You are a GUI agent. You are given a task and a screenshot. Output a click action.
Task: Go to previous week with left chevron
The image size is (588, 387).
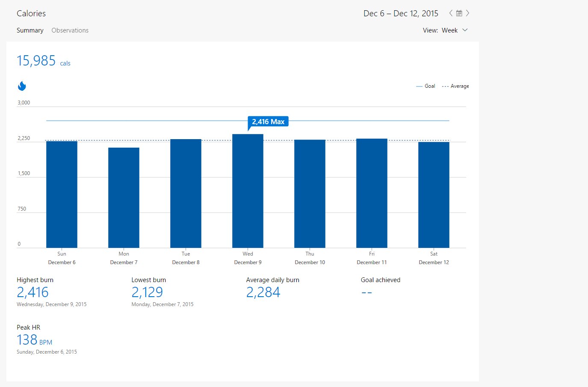click(x=451, y=13)
